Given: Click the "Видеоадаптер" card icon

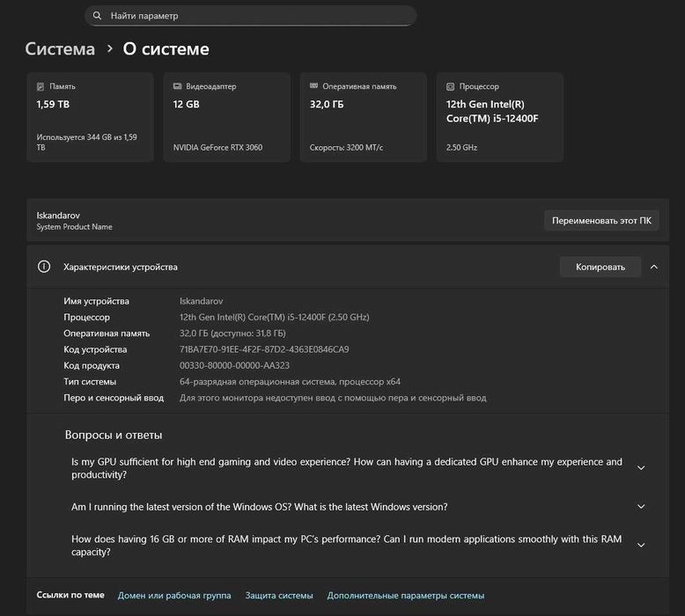Looking at the screenshot, I should [x=177, y=86].
